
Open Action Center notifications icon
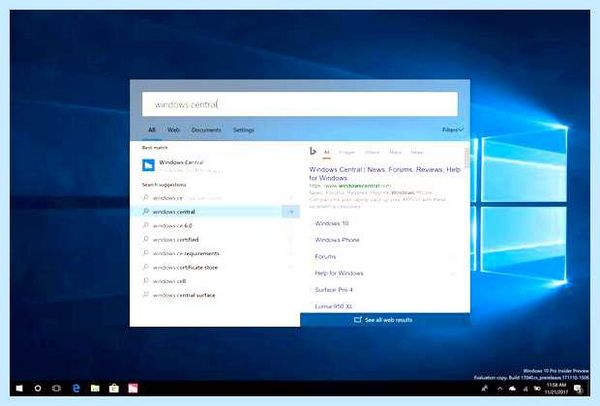578,389
